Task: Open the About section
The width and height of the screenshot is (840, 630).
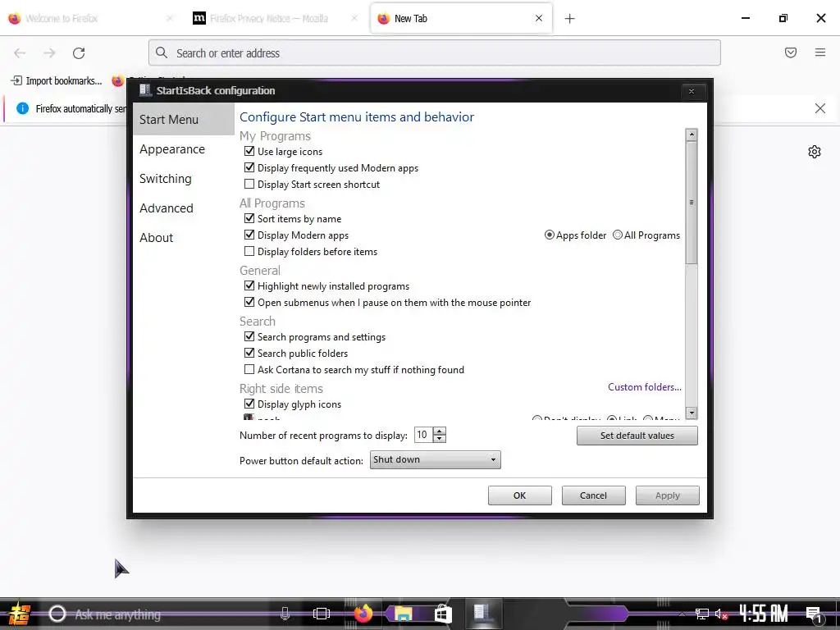Action: (x=156, y=237)
